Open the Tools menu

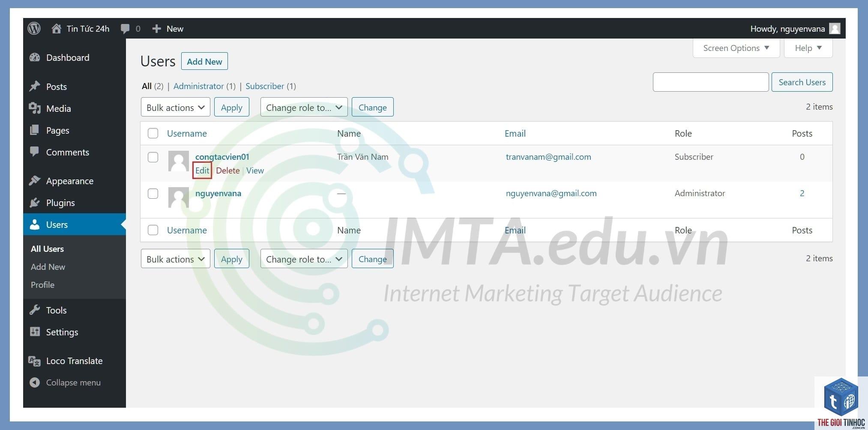(x=57, y=310)
